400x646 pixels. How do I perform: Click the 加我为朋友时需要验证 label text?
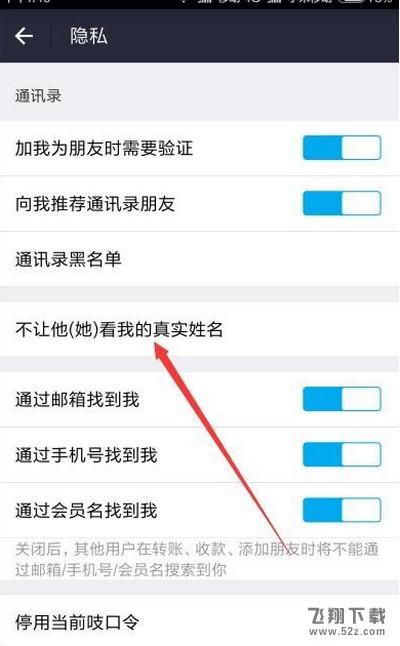pos(104,148)
